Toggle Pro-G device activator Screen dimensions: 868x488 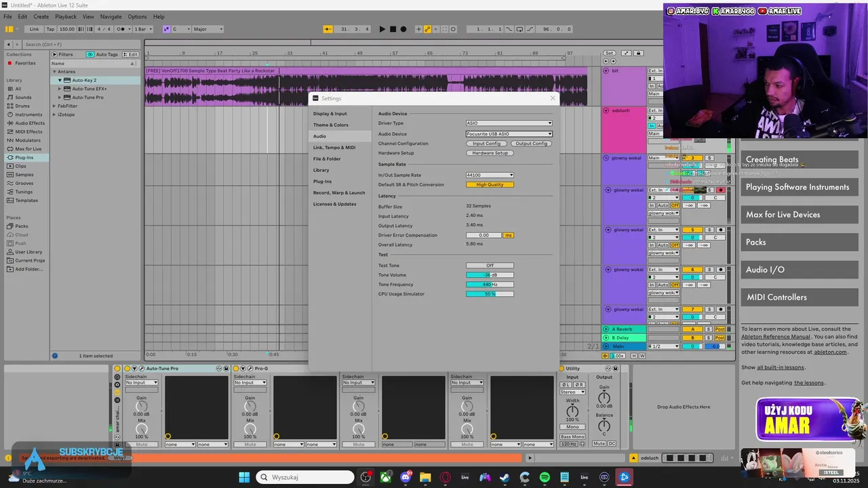pos(236,369)
